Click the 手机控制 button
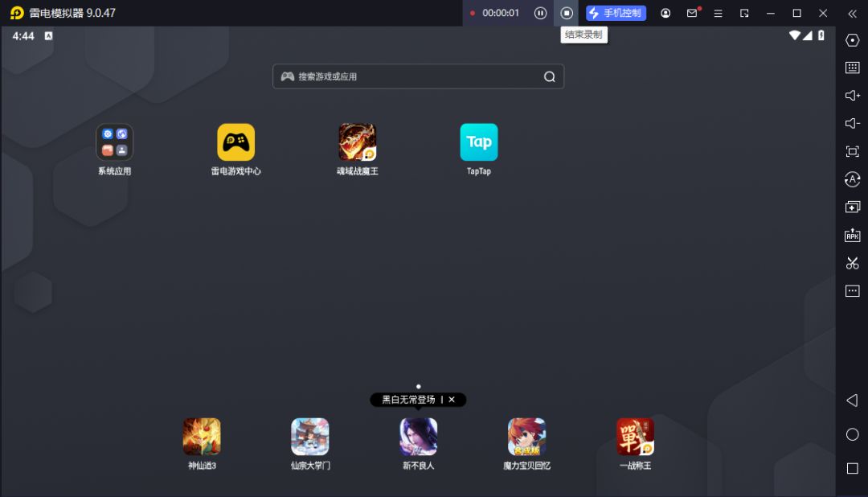868x497 pixels. (616, 13)
